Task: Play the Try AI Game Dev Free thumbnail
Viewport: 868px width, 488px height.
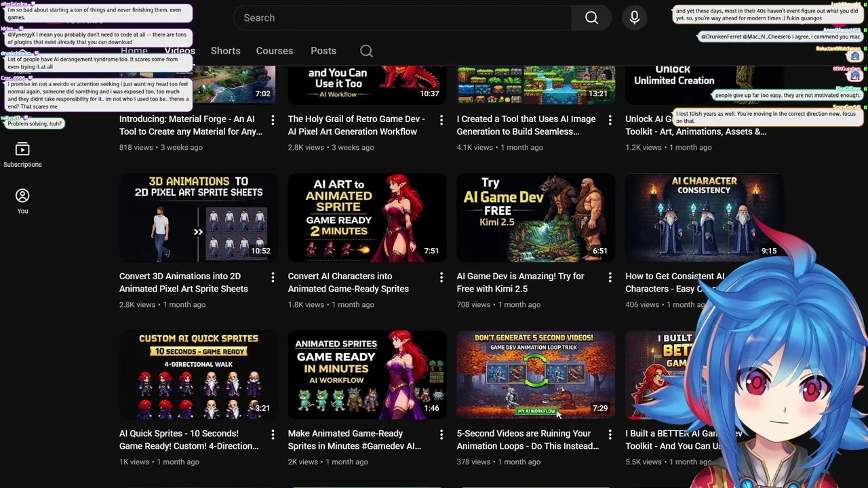Action: pos(536,218)
